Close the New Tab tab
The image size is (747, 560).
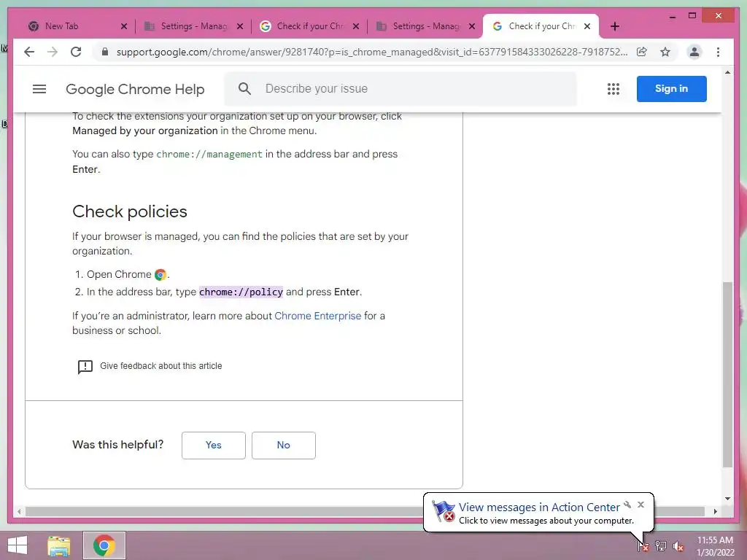tap(124, 26)
